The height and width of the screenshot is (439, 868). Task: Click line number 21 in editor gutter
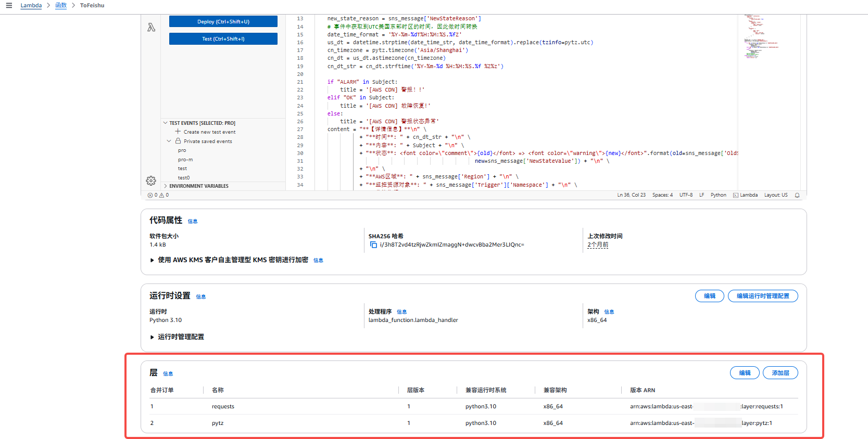300,82
